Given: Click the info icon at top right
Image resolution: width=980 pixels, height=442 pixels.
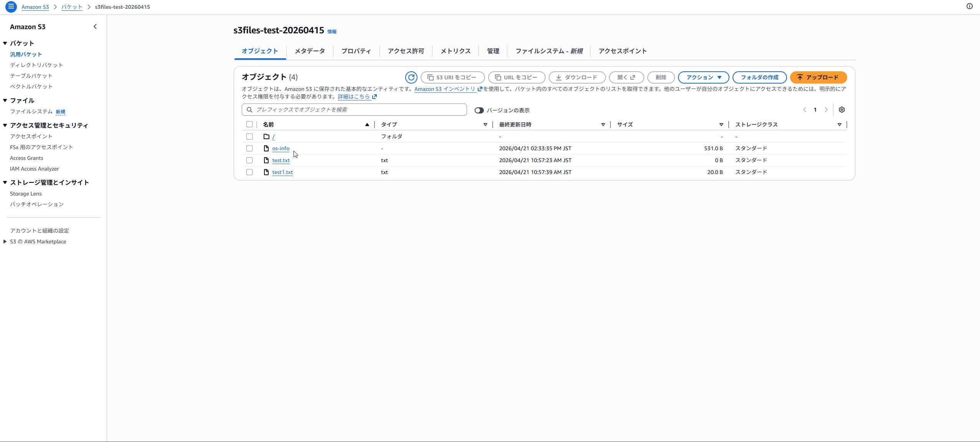Looking at the screenshot, I should [x=969, y=6].
